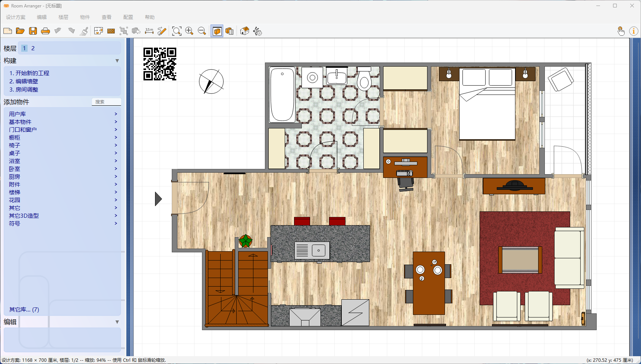Print the floor plan
The height and width of the screenshot is (364, 641).
click(45, 31)
